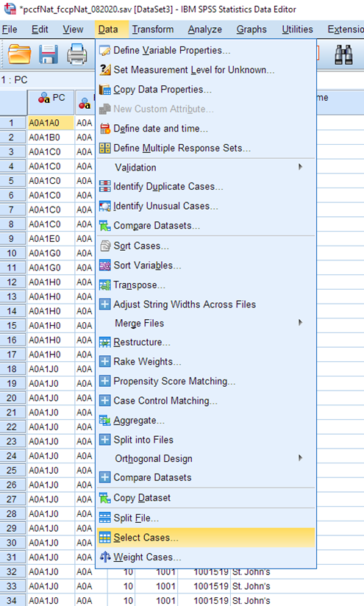Open the Graphs menu
Screen dimensions: 364x606
(251, 29)
